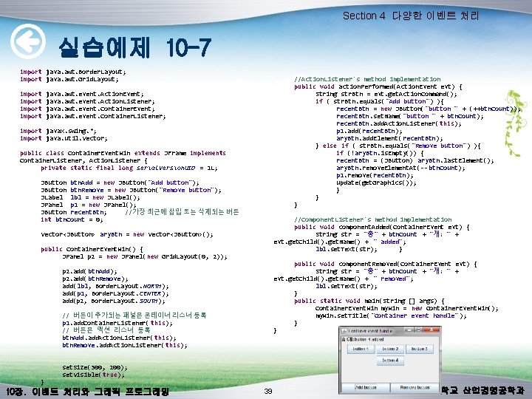Click the 'add(p2, BorderLayout.SOUTH);' line
The width and height of the screenshot is (532, 399).
point(114,301)
